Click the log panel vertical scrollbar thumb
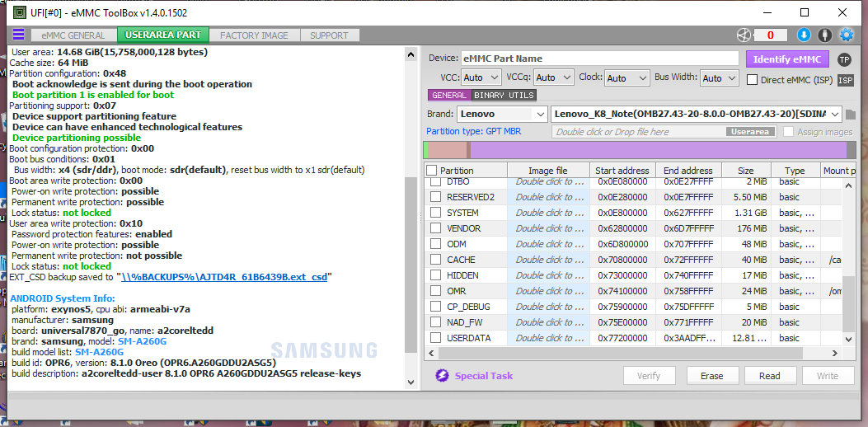 411,265
